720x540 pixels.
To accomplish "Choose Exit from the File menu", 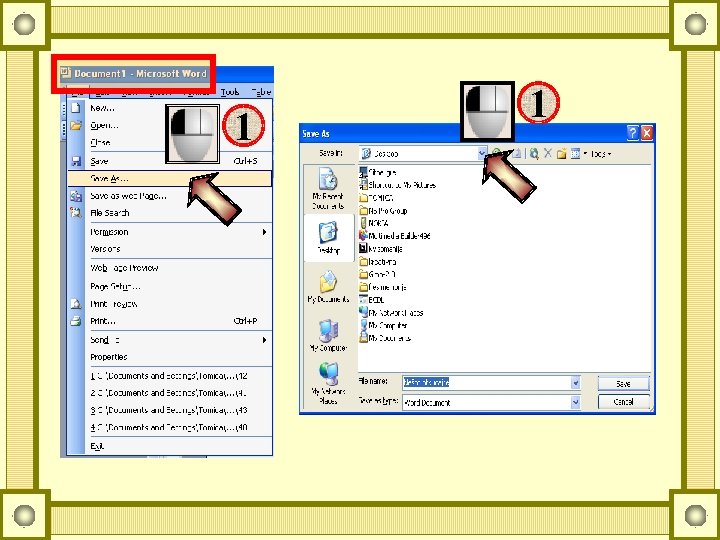I will (x=169, y=446).
